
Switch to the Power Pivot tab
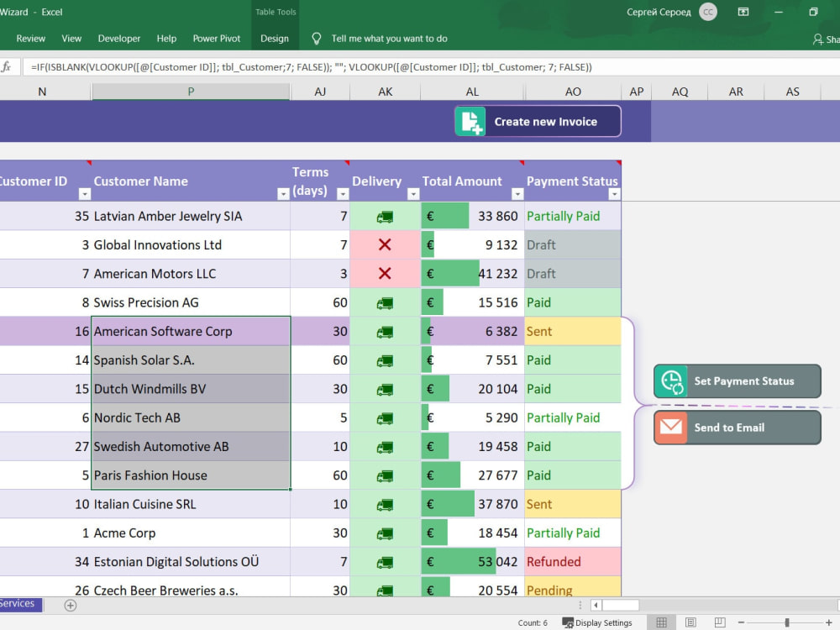217,39
